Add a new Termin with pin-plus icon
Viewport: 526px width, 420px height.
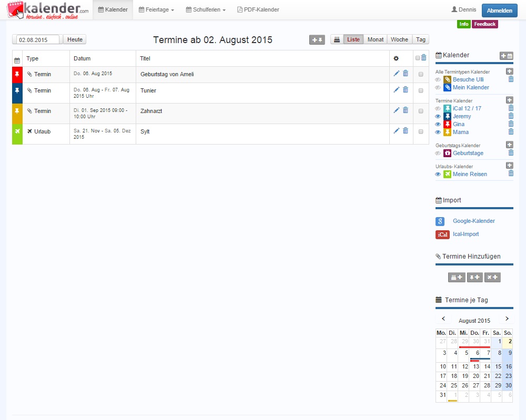(x=474, y=277)
